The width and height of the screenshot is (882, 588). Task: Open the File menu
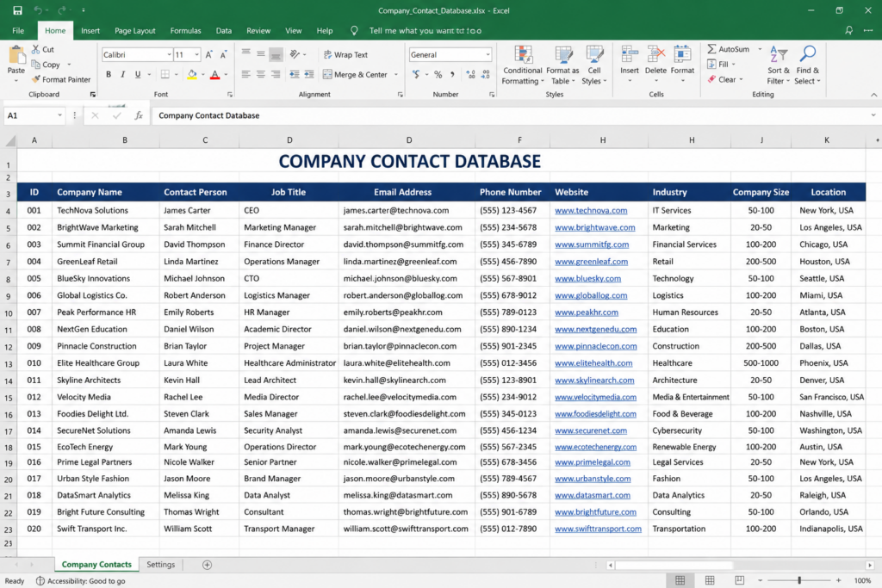[x=18, y=30]
